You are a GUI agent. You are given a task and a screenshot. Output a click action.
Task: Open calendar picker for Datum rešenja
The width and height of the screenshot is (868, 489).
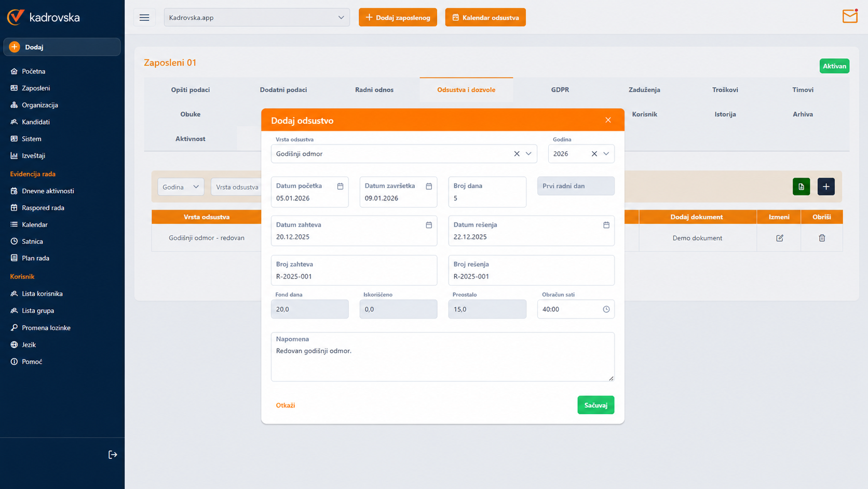pyautogui.click(x=606, y=225)
